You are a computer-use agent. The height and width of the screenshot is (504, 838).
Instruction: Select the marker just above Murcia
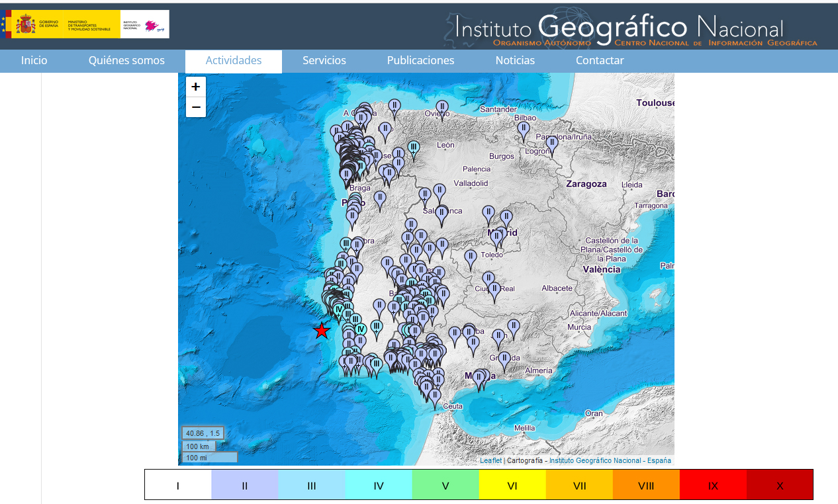coord(514,326)
